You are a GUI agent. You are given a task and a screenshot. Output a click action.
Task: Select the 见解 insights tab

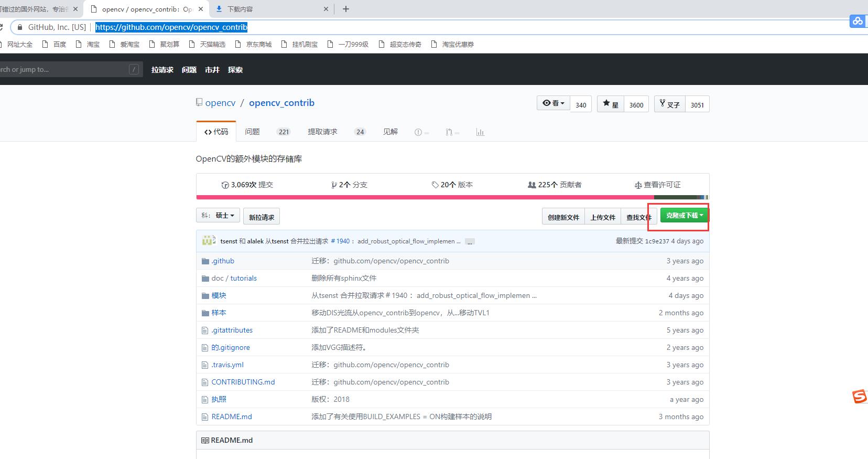pyautogui.click(x=390, y=132)
